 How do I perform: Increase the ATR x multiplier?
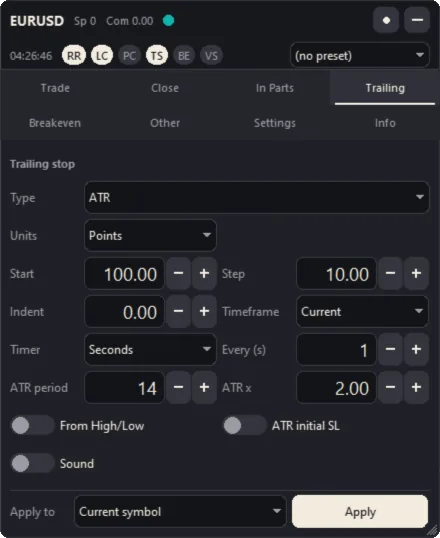tap(416, 388)
